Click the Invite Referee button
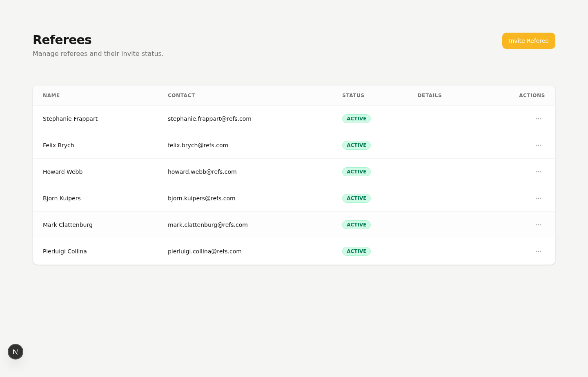588x377 pixels. [528, 41]
